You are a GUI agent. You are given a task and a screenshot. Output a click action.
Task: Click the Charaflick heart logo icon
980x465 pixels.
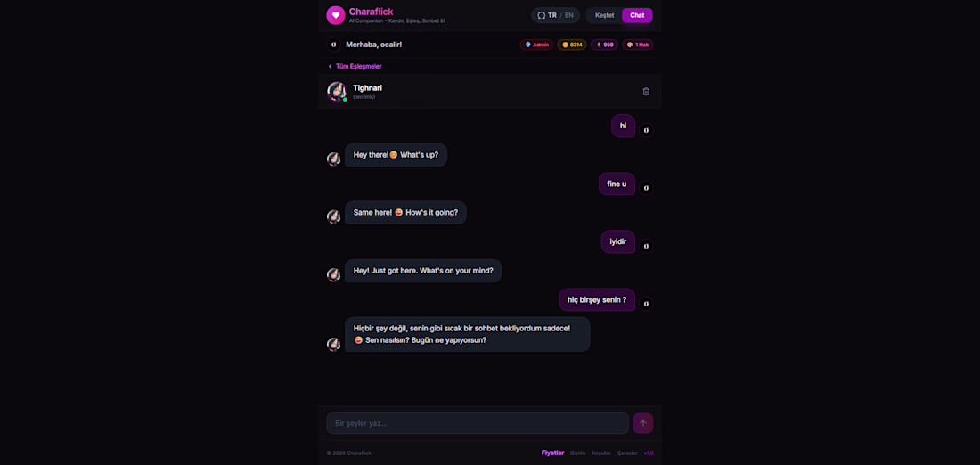[x=336, y=15]
